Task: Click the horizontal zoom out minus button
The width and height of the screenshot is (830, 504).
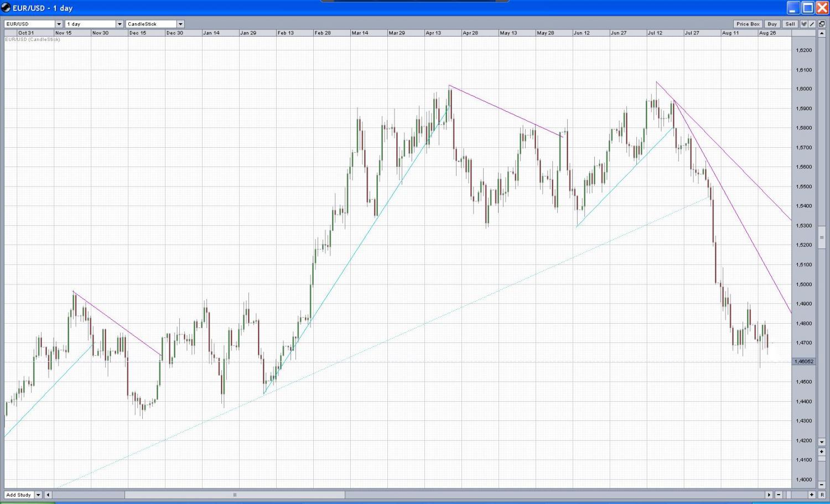Action: click(x=779, y=495)
